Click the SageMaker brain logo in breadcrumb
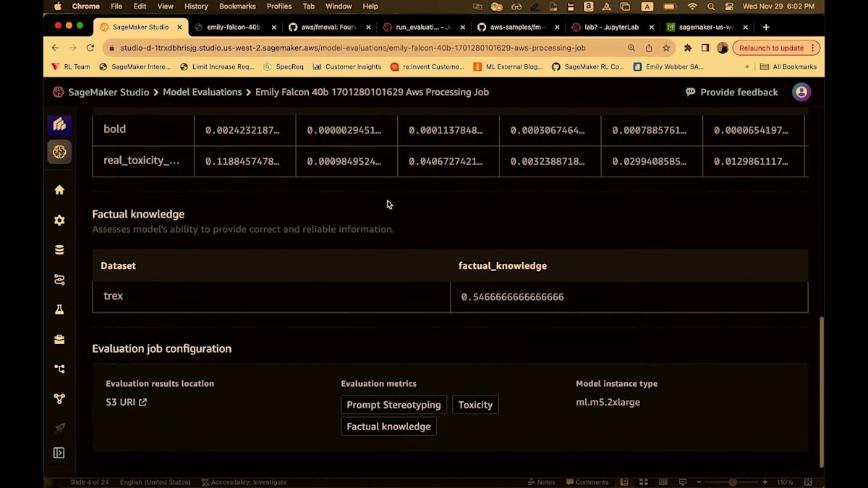 58,93
